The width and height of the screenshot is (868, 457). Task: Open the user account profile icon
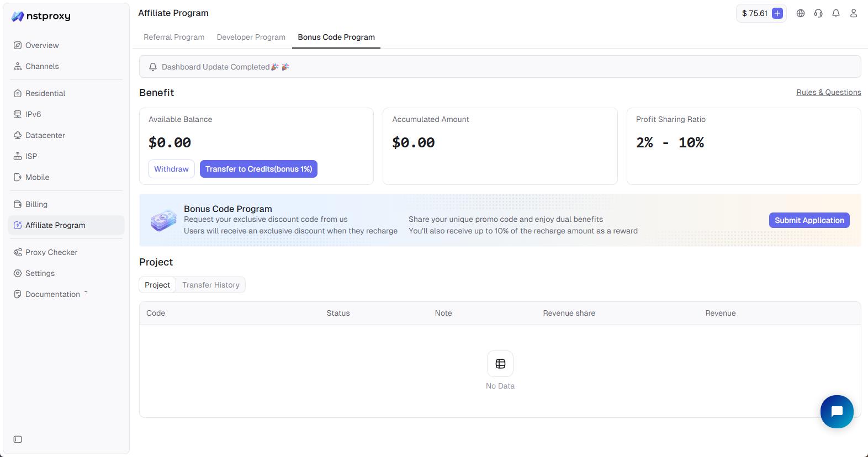(853, 13)
